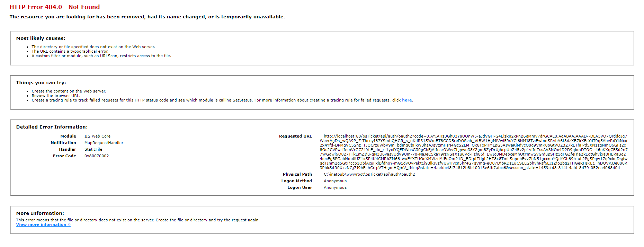The height and width of the screenshot is (247, 644).
Task: Click the "resource you are looking for" message
Action: 147,17
